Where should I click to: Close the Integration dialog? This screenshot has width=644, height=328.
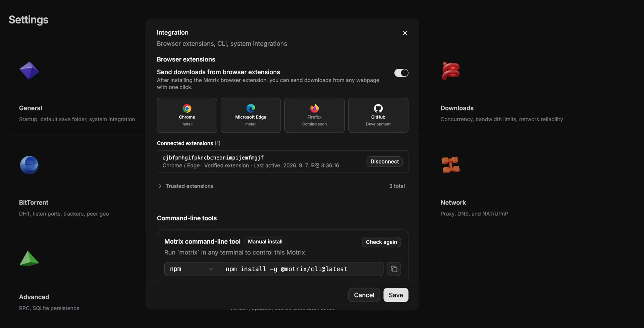[405, 33]
